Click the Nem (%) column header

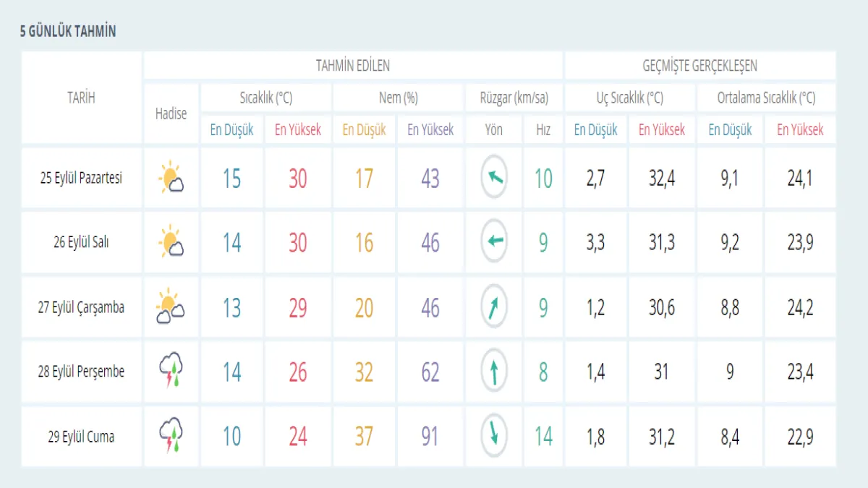[398, 98]
